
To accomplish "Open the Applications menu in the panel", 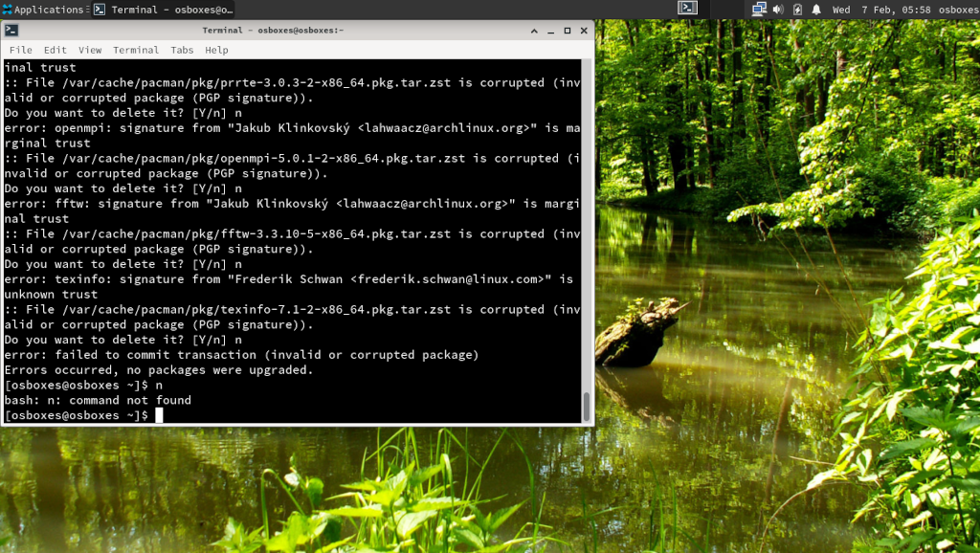I will pos(43,10).
